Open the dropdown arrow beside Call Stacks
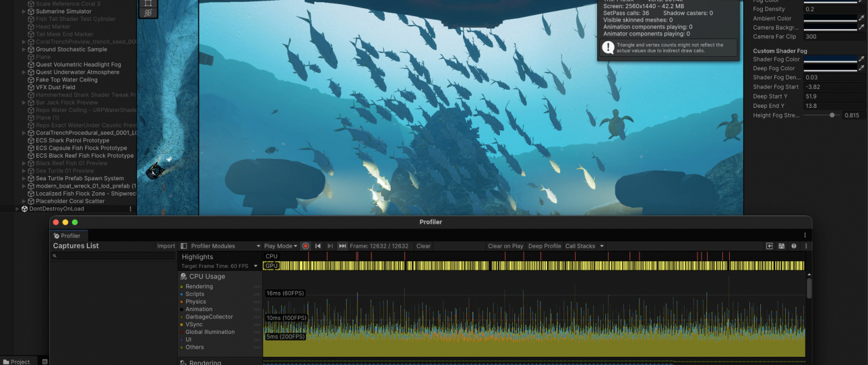The width and height of the screenshot is (868, 365). click(x=602, y=246)
